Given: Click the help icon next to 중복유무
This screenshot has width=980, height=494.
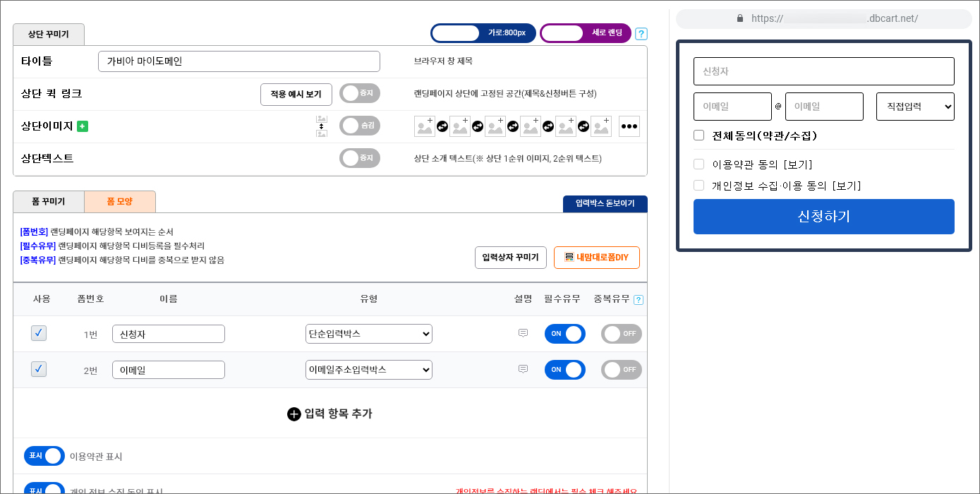Looking at the screenshot, I should pos(639,300).
